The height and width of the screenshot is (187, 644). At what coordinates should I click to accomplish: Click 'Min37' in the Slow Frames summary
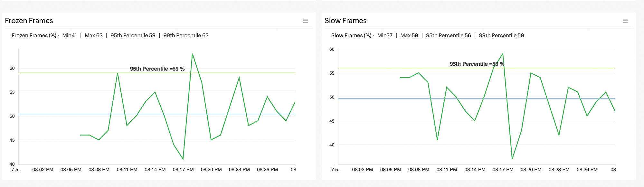click(x=385, y=35)
